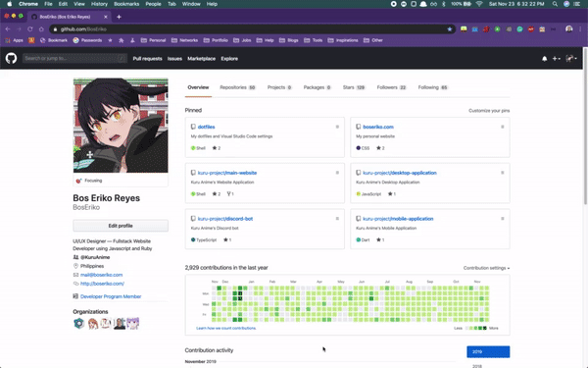Click the Edit profile button
The image size is (588, 368).
click(x=121, y=226)
